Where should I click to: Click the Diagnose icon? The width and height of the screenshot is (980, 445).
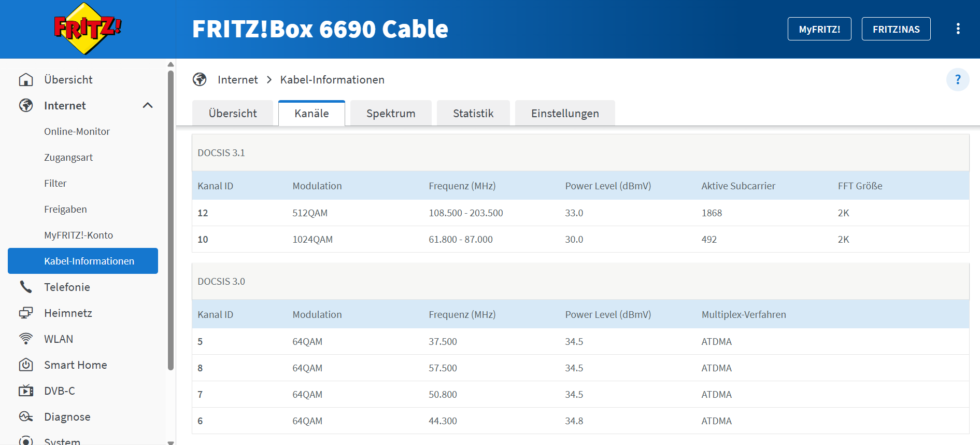26,416
